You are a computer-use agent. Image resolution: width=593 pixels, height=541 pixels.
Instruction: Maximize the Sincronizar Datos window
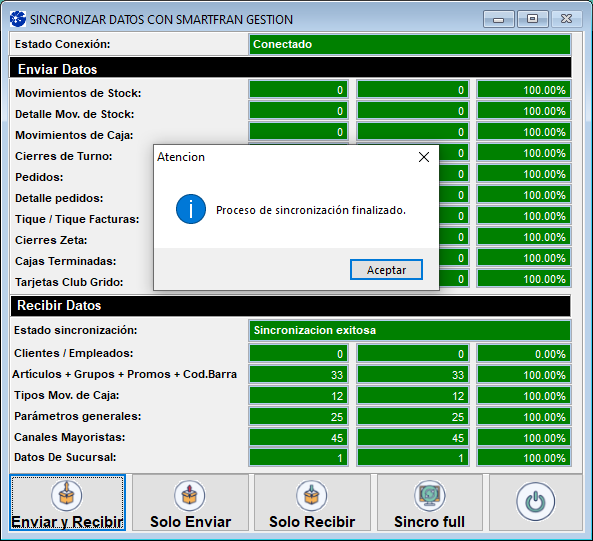click(532, 19)
